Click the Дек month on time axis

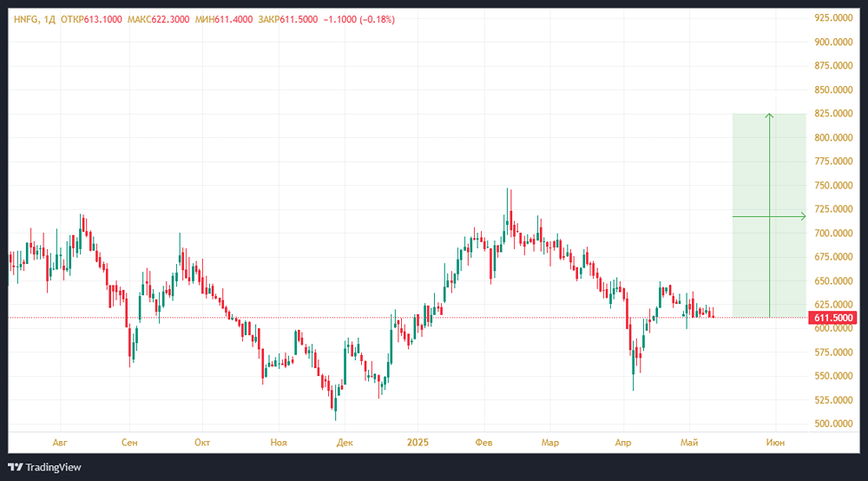pos(345,442)
